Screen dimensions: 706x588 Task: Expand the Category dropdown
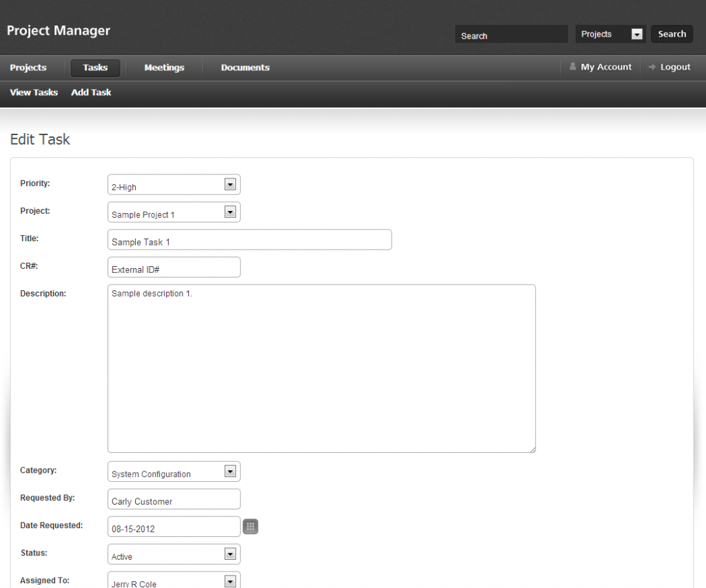(230, 472)
